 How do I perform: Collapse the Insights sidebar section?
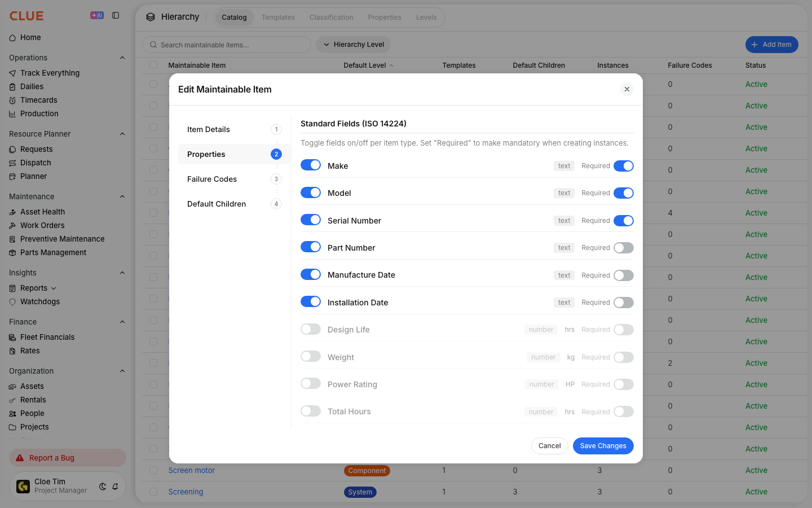122,273
